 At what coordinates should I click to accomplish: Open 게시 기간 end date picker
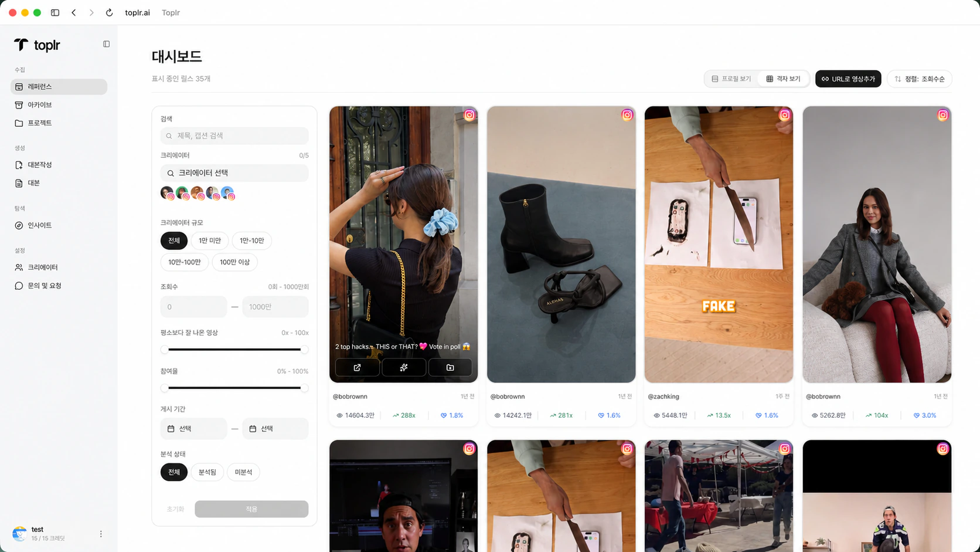[x=275, y=429]
